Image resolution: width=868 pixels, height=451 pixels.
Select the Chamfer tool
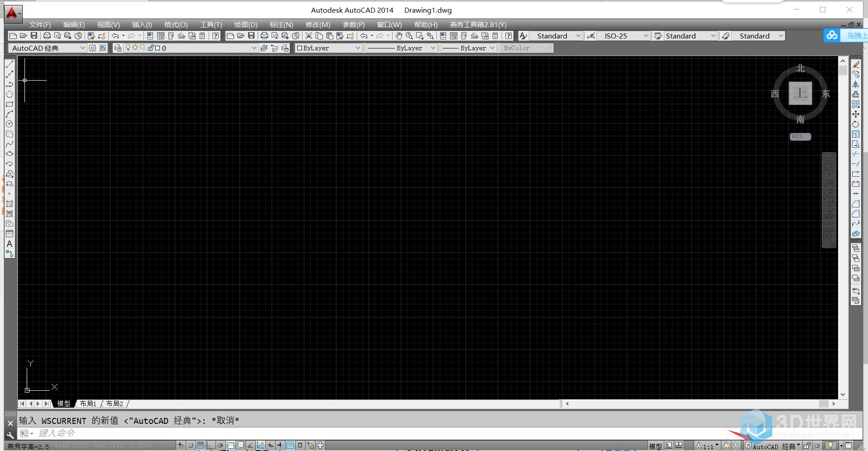(x=856, y=204)
